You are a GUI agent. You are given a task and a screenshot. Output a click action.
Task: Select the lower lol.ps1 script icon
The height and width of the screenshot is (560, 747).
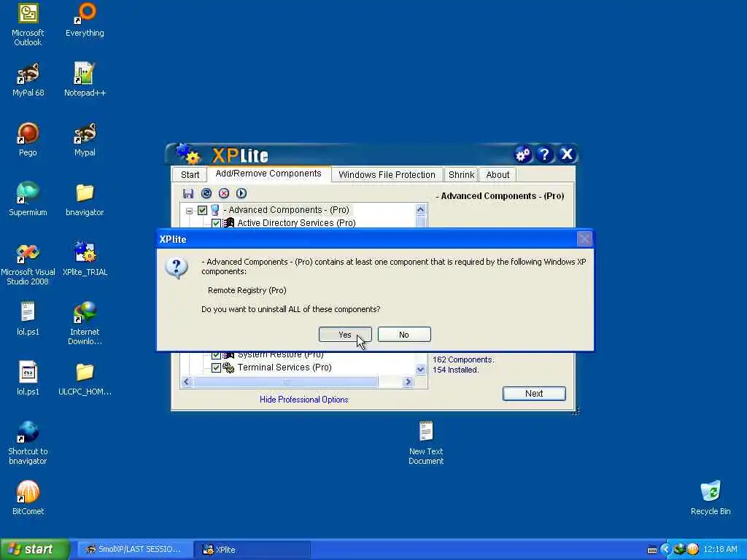[x=28, y=379]
